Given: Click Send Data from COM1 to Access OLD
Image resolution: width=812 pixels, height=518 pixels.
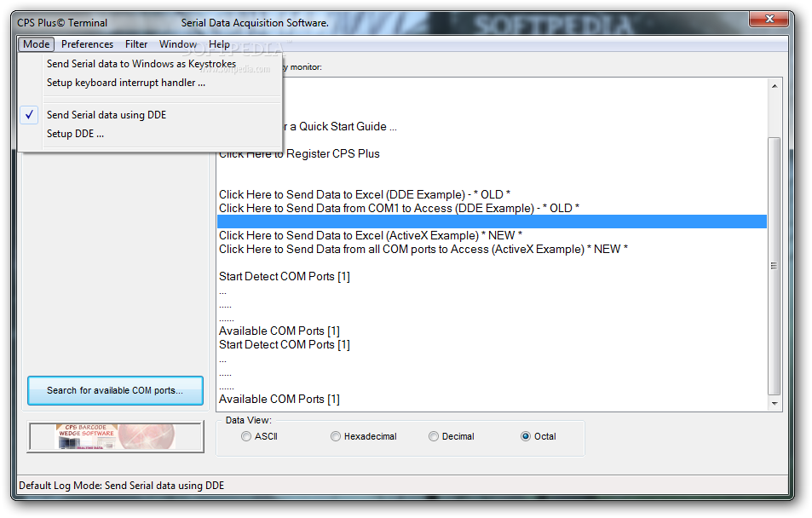Looking at the screenshot, I should click(x=400, y=208).
